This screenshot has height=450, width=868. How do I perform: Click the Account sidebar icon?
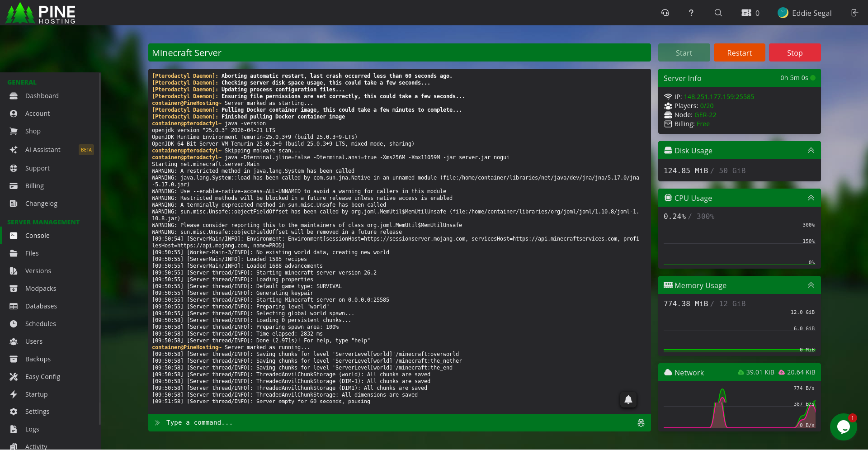(x=14, y=114)
